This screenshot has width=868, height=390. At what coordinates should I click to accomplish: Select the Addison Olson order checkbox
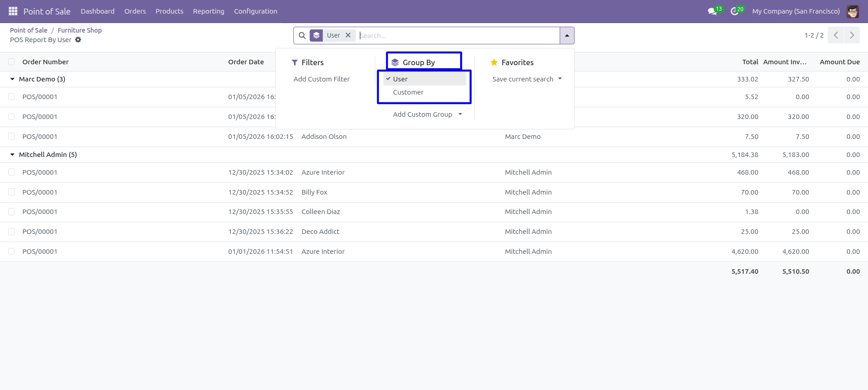(12, 137)
